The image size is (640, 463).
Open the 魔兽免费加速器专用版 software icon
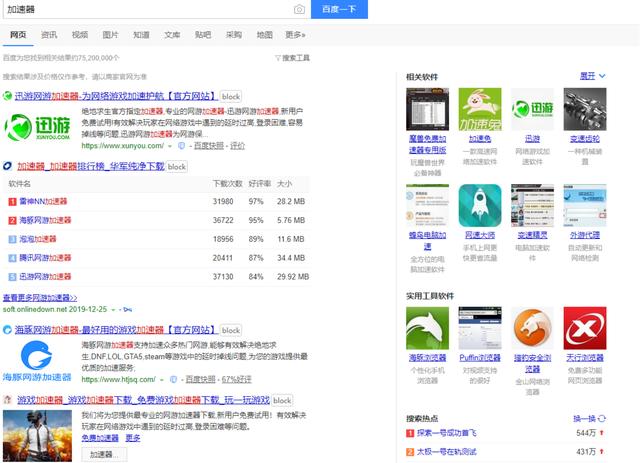(427, 109)
